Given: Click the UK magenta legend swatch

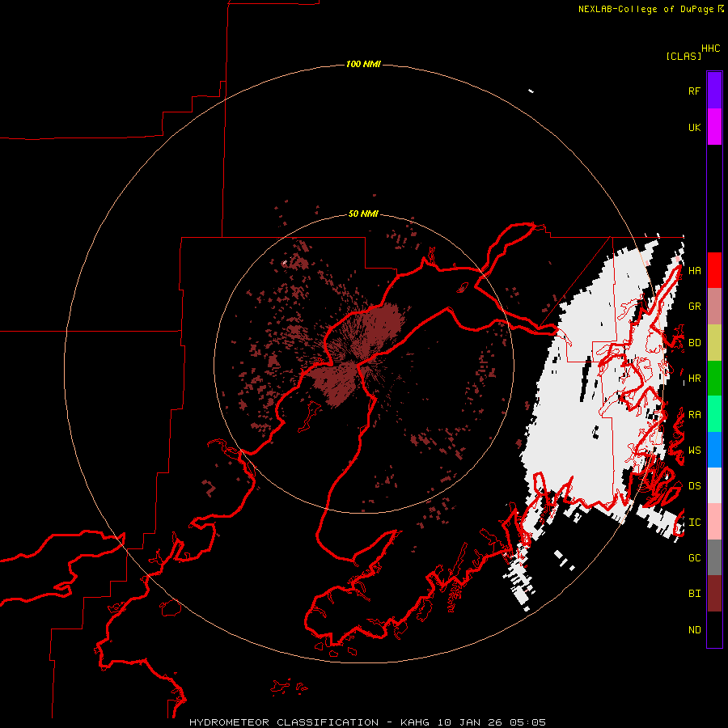Looking at the screenshot, I should tap(714, 127).
